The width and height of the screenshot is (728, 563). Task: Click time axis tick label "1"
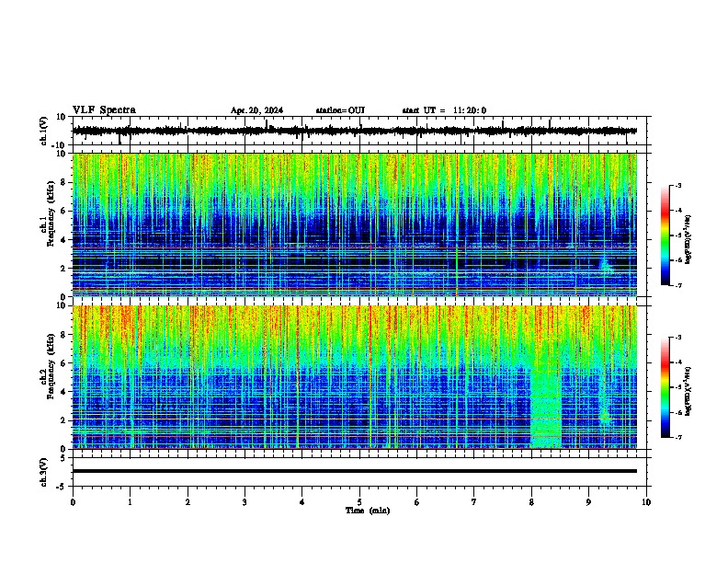(x=130, y=502)
